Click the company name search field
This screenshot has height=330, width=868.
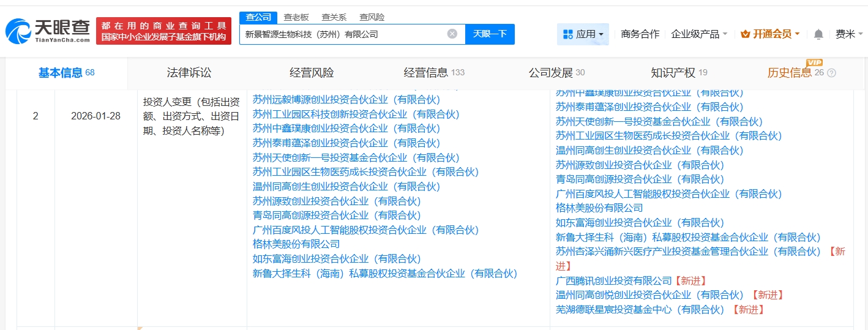(343, 34)
